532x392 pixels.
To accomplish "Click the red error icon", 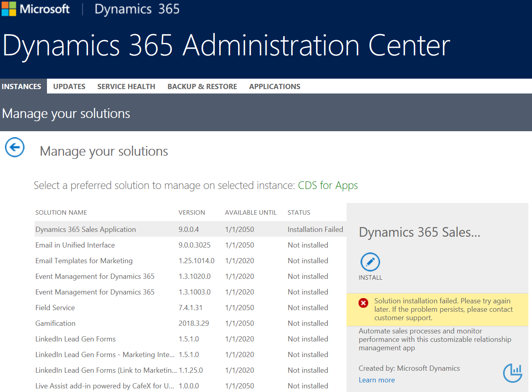I will click(363, 303).
